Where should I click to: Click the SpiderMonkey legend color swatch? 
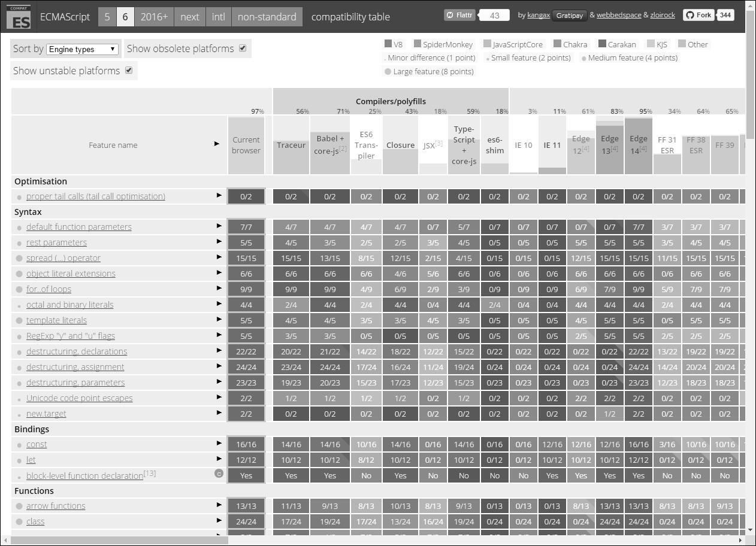(418, 44)
